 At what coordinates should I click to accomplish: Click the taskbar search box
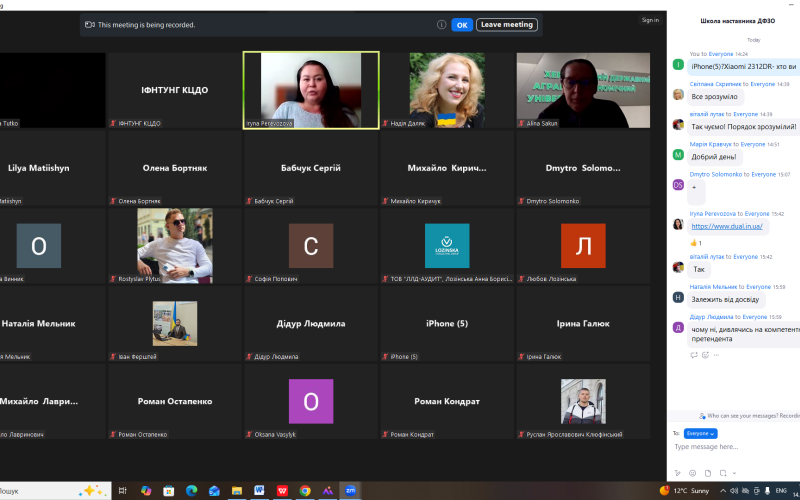pyautogui.click(x=54, y=491)
